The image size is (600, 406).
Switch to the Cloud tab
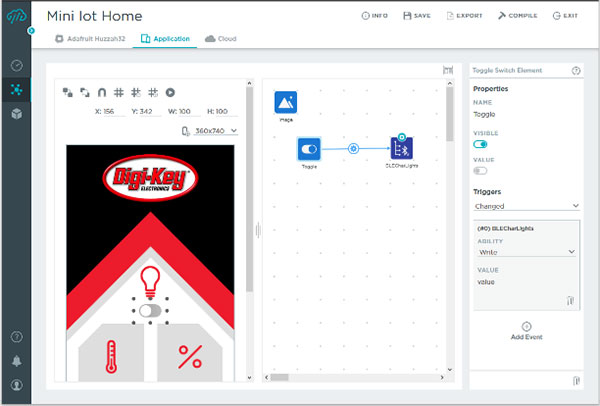click(221, 39)
